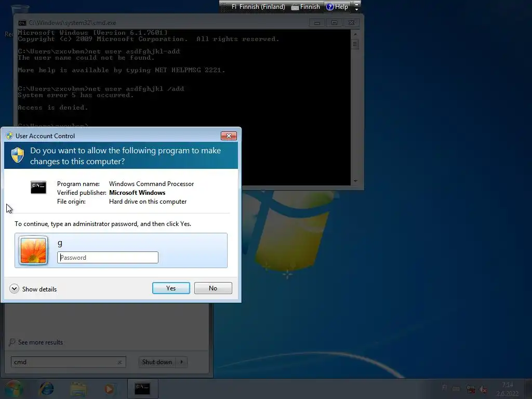Click "Microsoft Windows" verified publisher text

137,193
